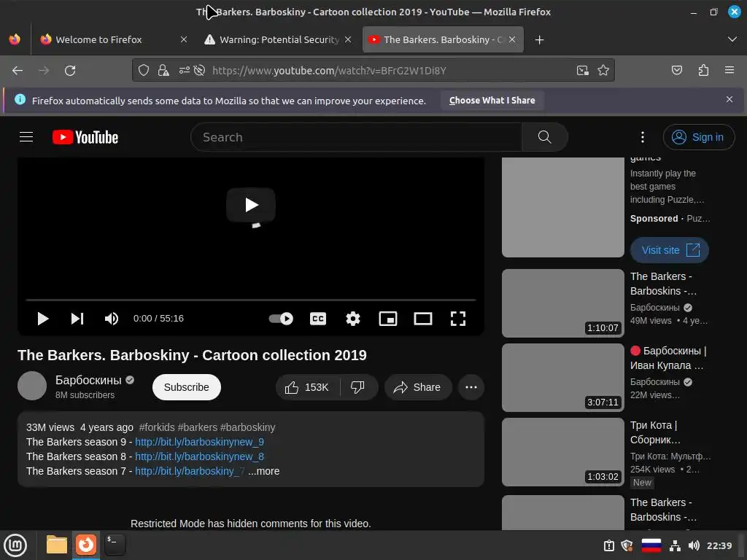Open link bit.ly/barboskinynew_8

click(199, 456)
